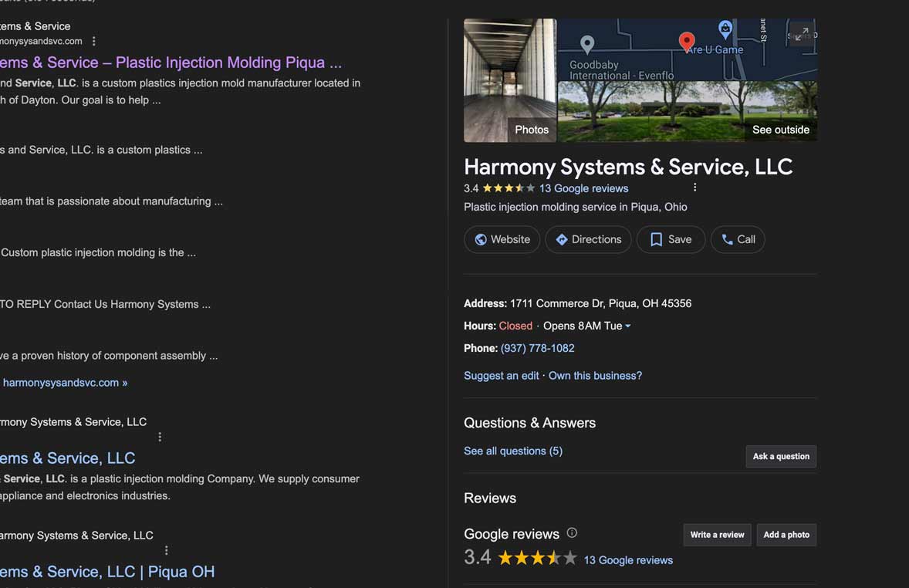Open the three-dot menu above the Piqua OH result

pyautogui.click(x=167, y=550)
